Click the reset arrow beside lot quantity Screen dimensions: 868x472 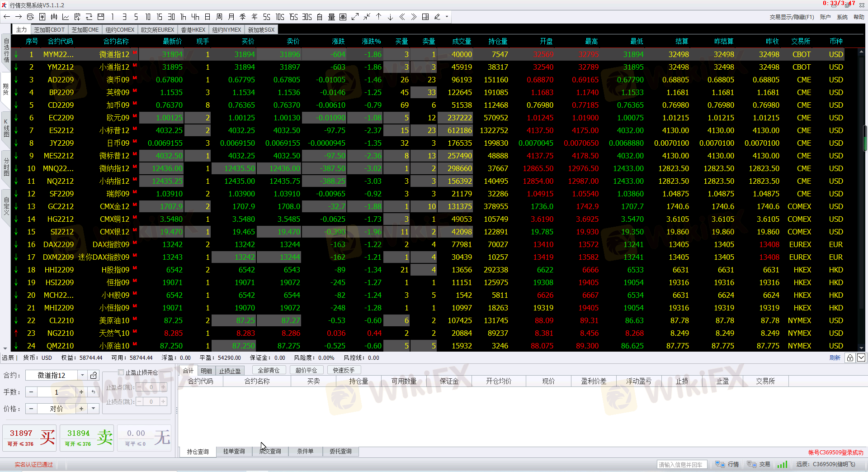[94, 392]
